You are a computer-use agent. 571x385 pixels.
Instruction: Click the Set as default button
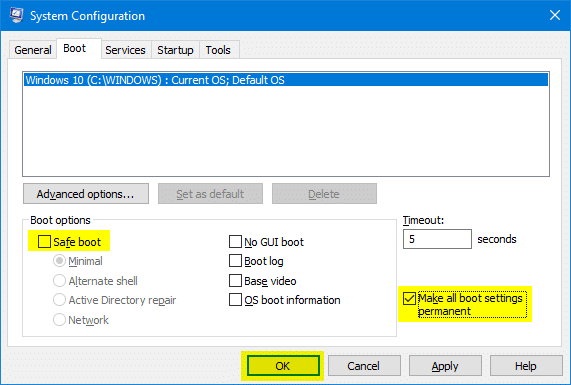(x=210, y=194)
